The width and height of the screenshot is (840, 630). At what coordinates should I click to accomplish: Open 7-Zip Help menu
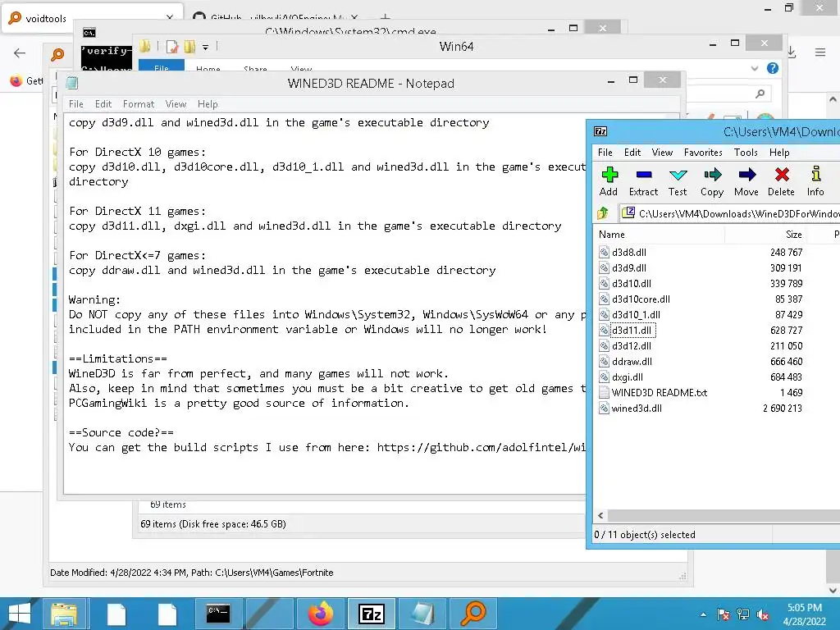click(779, 152)
